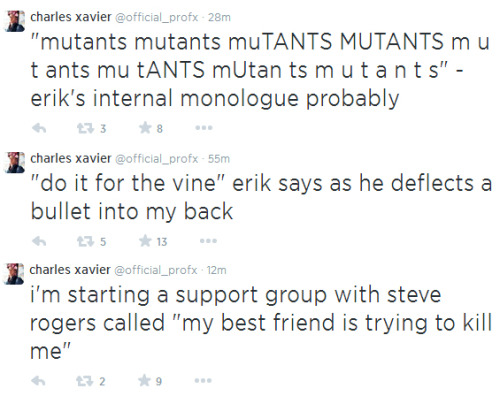Retweet the 'mutants mutants' tweet
The image size is (500, 396).
pyautogui.click(x=86, y=128)
